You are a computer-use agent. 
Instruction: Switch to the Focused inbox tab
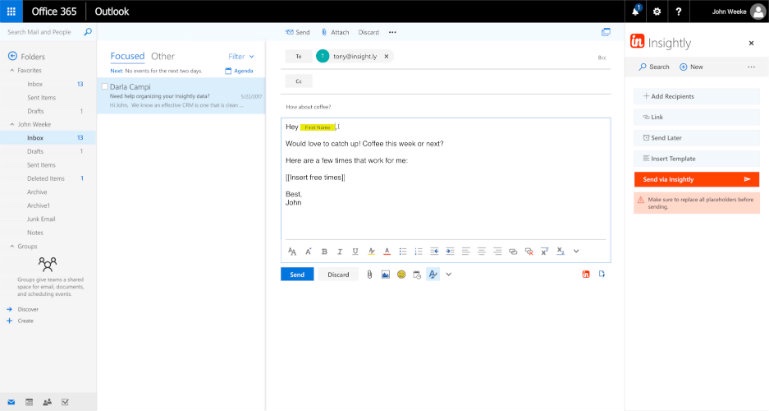[127, 56]
